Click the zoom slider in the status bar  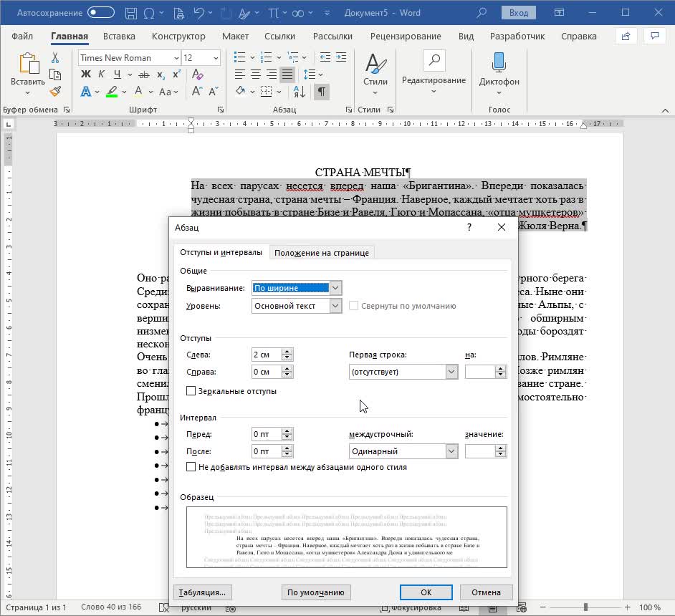[585, 607]
